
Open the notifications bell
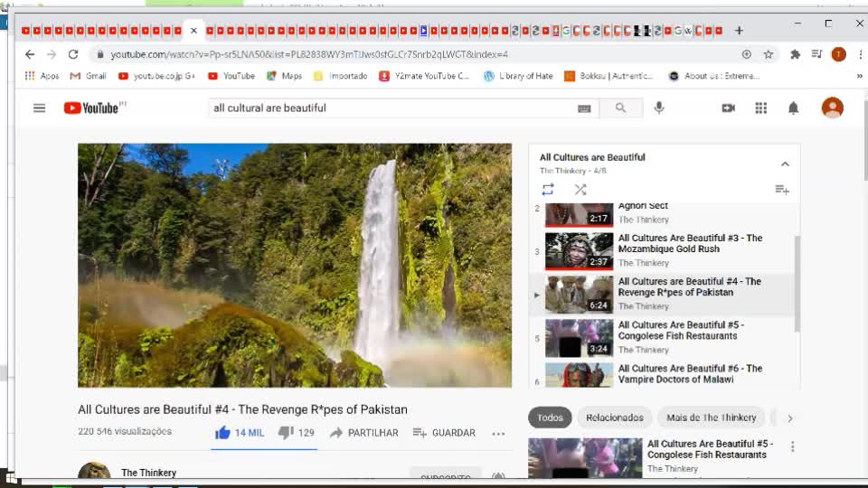(x=793, y=108)
